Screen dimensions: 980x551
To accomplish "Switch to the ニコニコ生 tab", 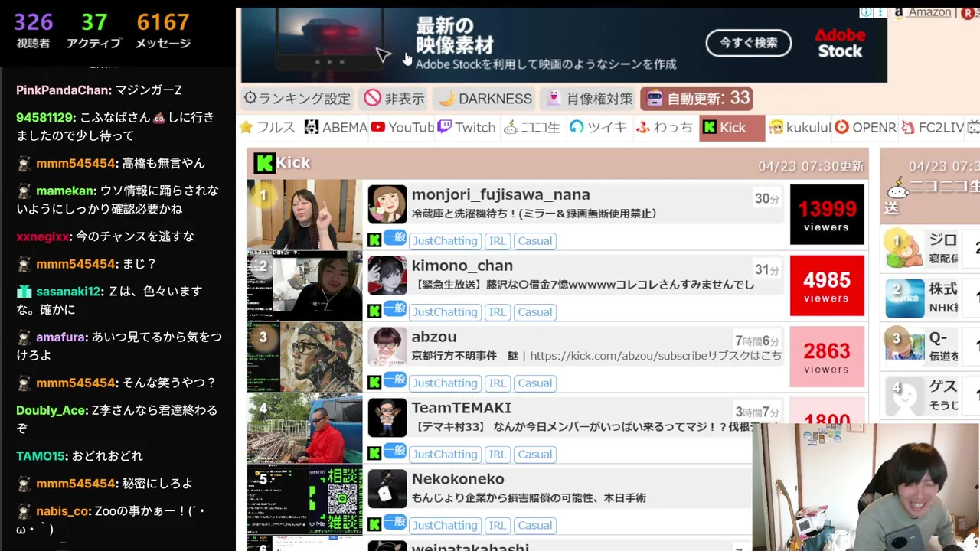I will pyautogui.click(x=532, y=128).
